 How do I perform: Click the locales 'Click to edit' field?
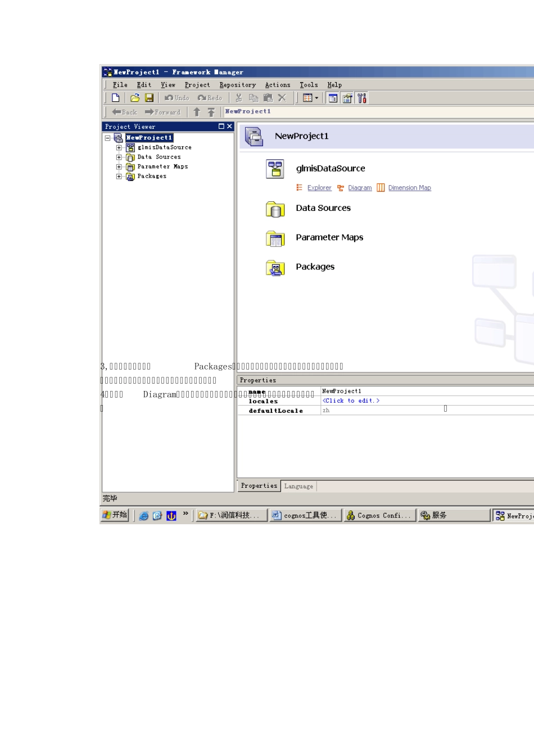pyautogui.click(x=351, y=400)
